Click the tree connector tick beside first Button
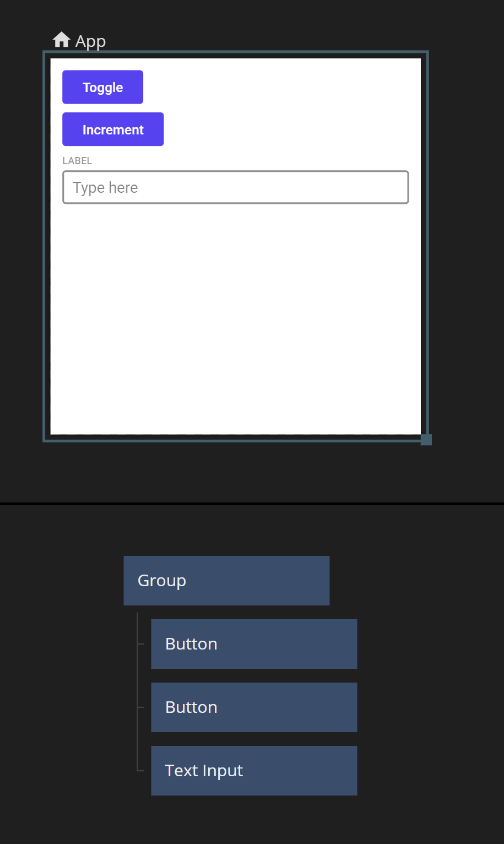Screen dimensions: 504x844 coord(141,643)
